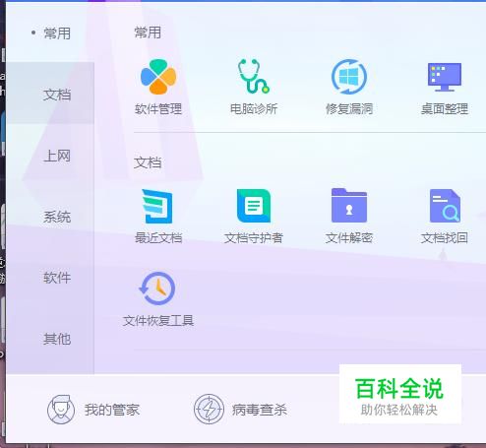The width and height of the screenshot is (486, 448).
Task: Click the 病毒查杀 text label
Action: (260, 410)
